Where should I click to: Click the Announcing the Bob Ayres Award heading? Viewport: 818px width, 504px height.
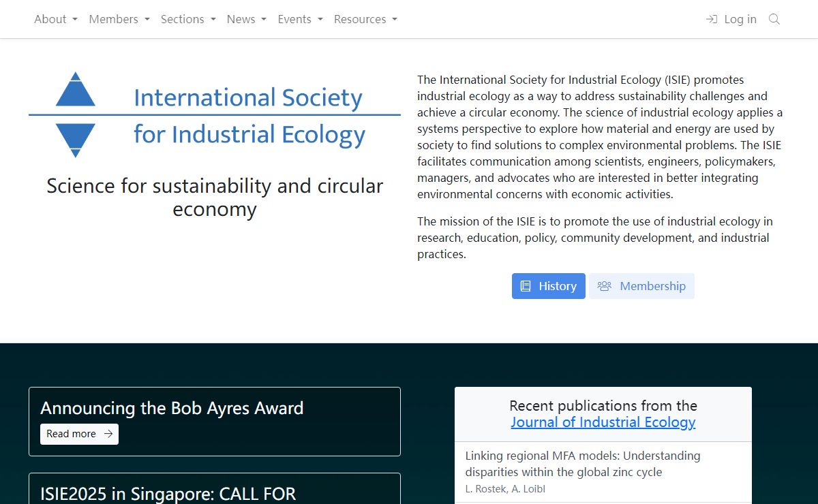[x=172, y=408]
